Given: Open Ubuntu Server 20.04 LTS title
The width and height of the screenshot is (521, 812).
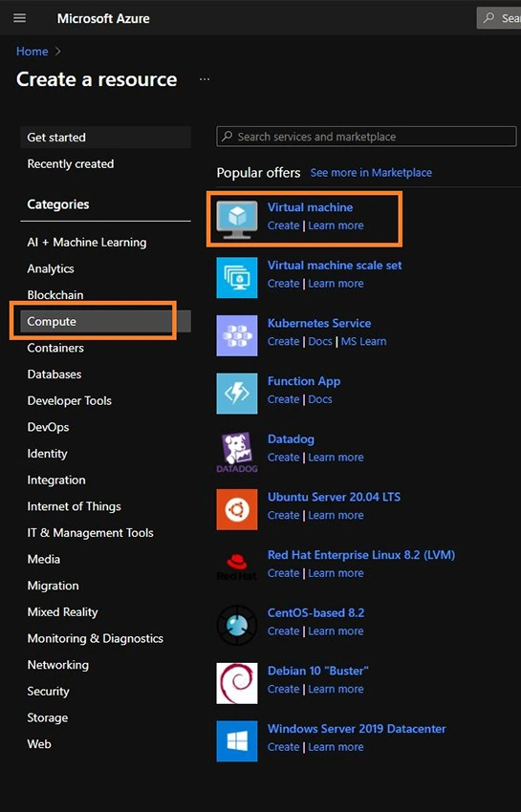Looking at the screenshot, I should pos(334,497).
